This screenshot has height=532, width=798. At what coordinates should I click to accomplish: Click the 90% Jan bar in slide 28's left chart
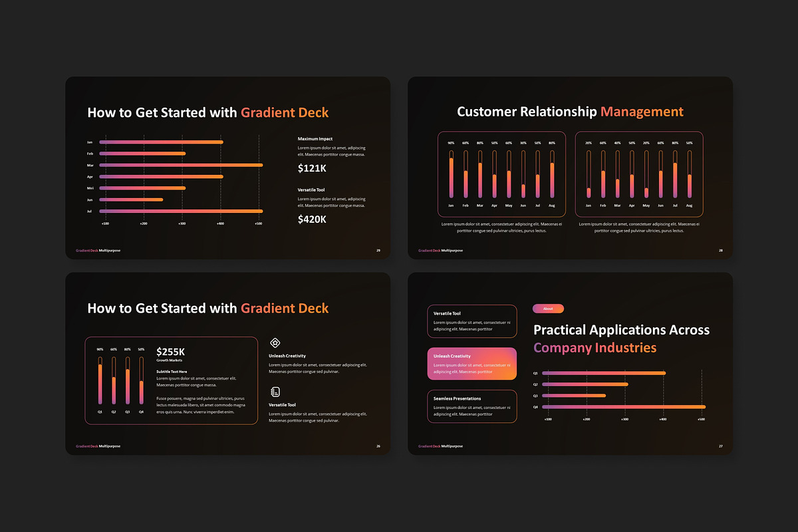pyautogui.click(x=451, y=174)
